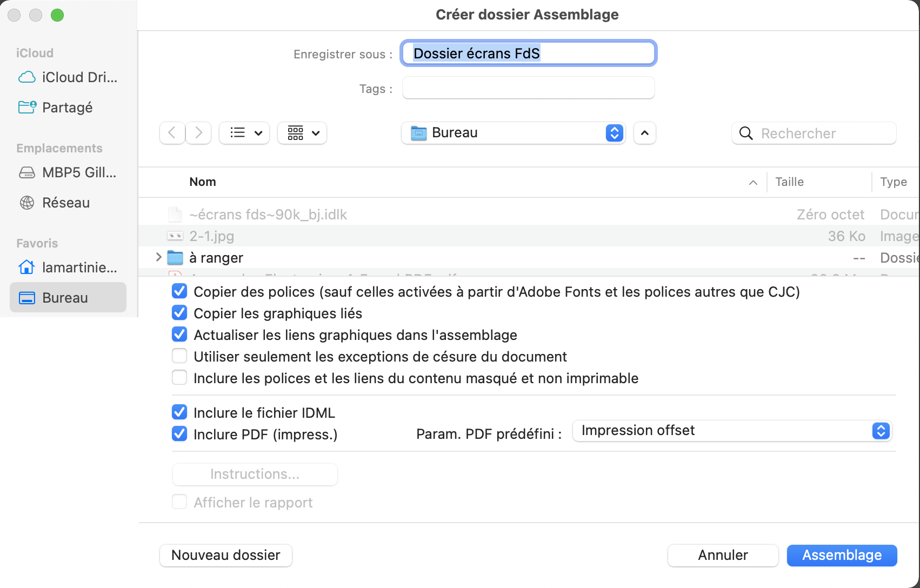The image size is (920, 588).
Task: Open the Bureau location dropdown
Action: click(x=513, y=133)
